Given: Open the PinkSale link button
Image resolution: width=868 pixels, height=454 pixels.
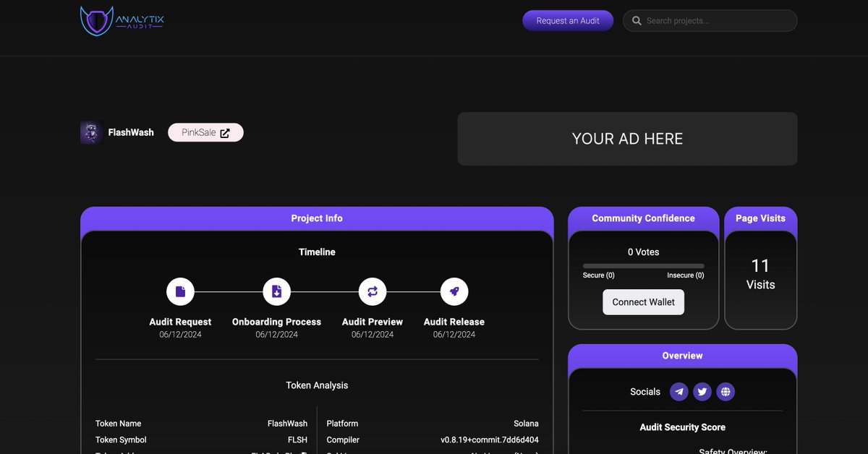Looking at the screenshot, I should [205, 132].
